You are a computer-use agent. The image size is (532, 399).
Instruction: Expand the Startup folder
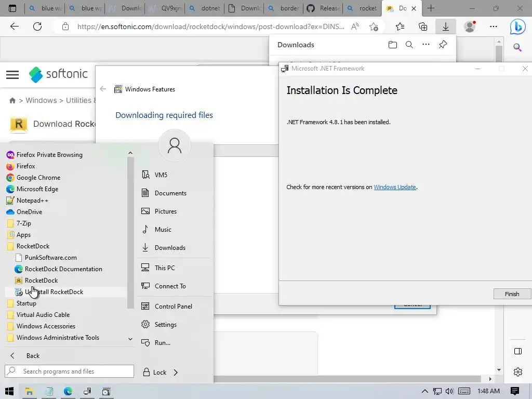click(21, 303)
